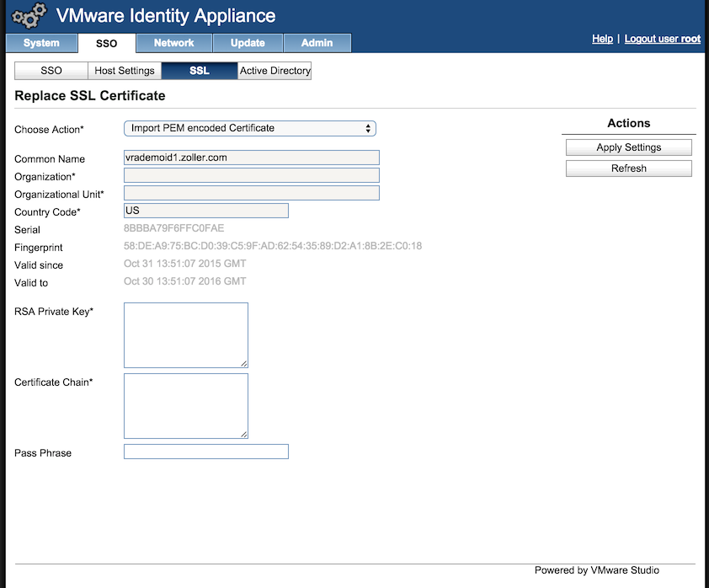Click the RSA Private Key textarea
The image size is (709, 588).
point(185,335)
